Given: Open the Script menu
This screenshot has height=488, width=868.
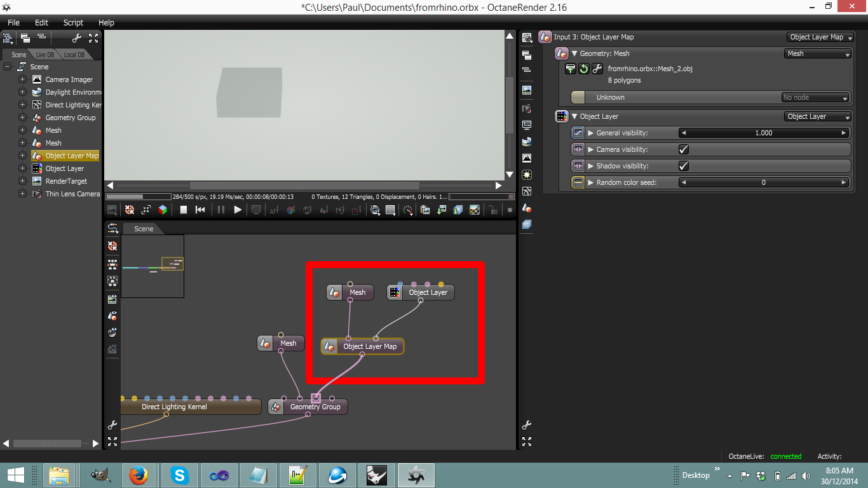Looking at the screenshot, I should [73, 22].
